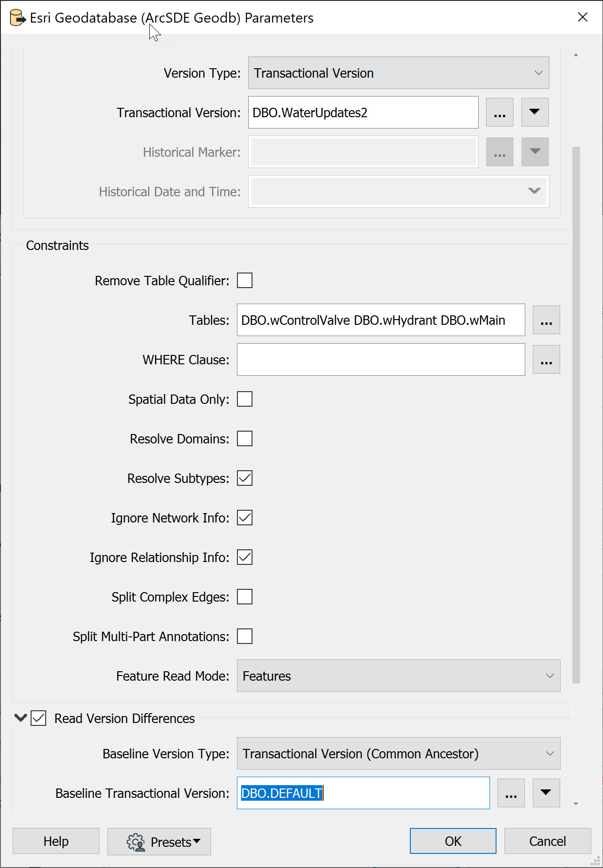Click inside the WHERE Clause text field
The height and width of the screenshot is (868, 603).
point(381,360)
